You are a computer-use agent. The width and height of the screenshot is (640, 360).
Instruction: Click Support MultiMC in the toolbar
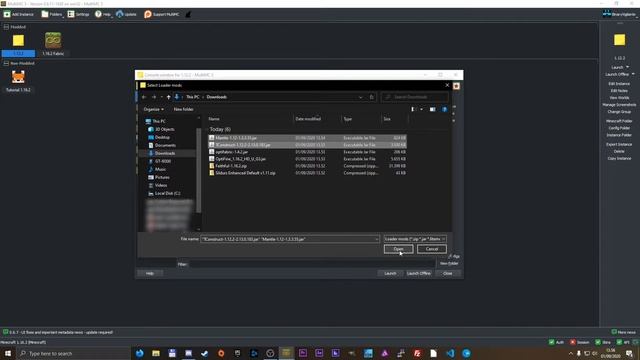point(162,14)
